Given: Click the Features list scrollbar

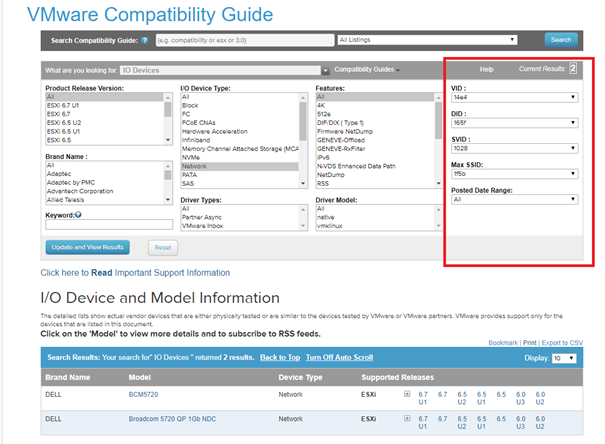Looking at the screenshot, I should [x=438, y=140].
